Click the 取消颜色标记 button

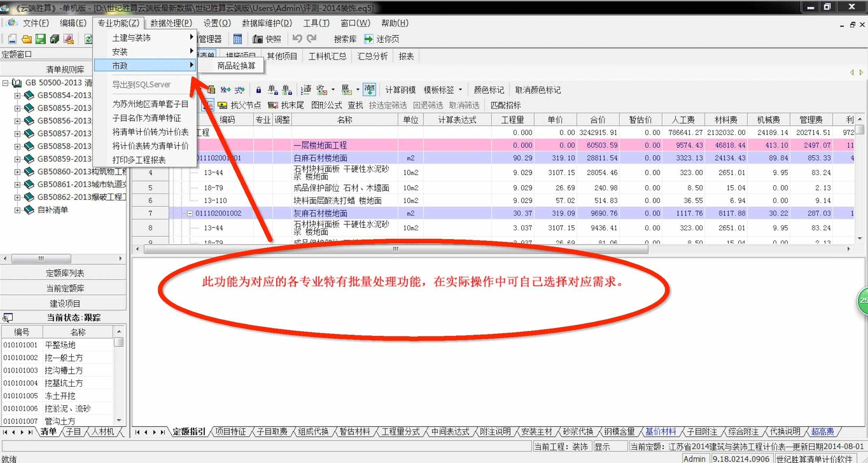point(538,90)
